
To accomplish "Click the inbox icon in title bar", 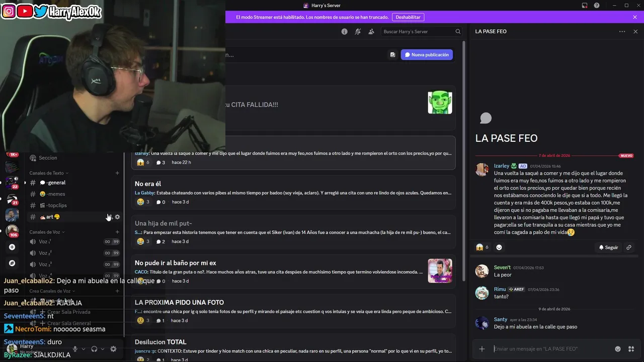I will pyautogui.click(x=585, y=6).
